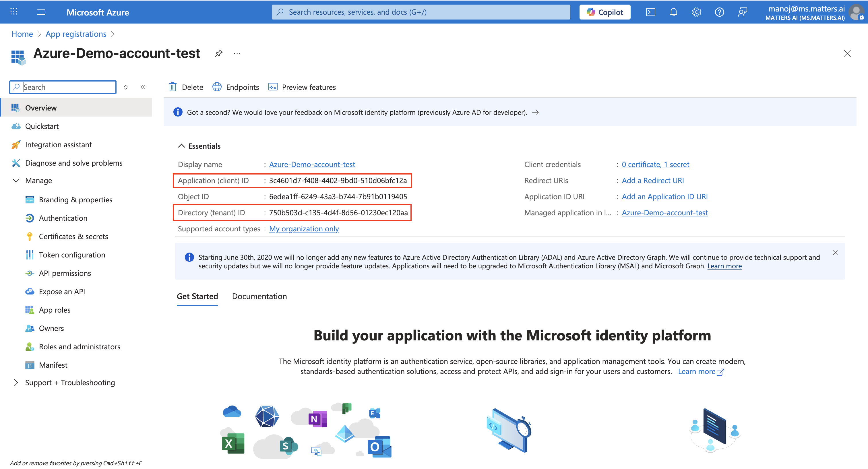The height and width of the screenshot is (469, 868).
Task: Toggle expand all sidebar groups arrows
Action: tap(126, 87)
